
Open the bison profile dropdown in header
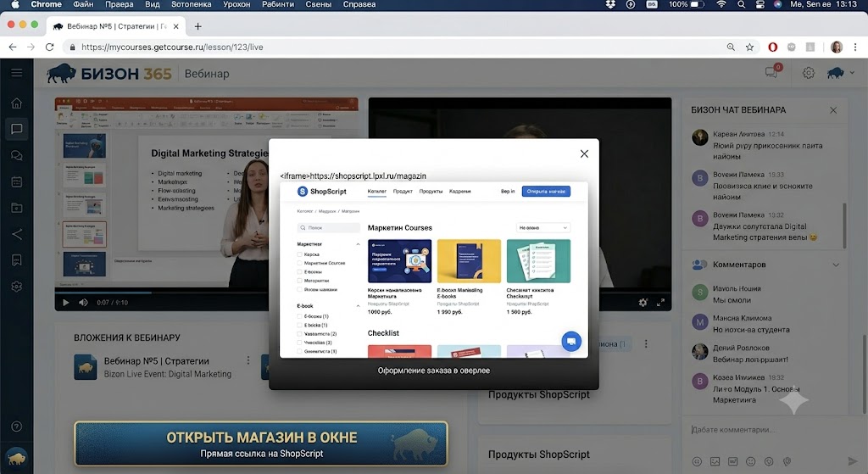tap(840, 73)
